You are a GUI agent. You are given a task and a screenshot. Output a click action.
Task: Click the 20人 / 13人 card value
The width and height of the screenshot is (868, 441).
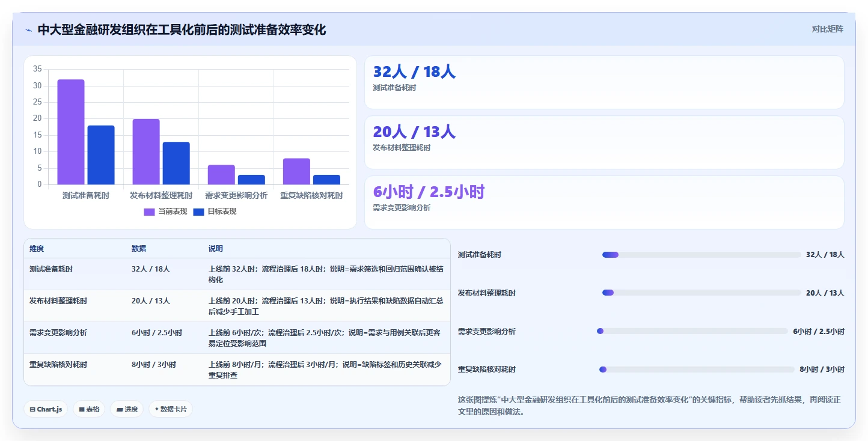[x=414, y=132]
